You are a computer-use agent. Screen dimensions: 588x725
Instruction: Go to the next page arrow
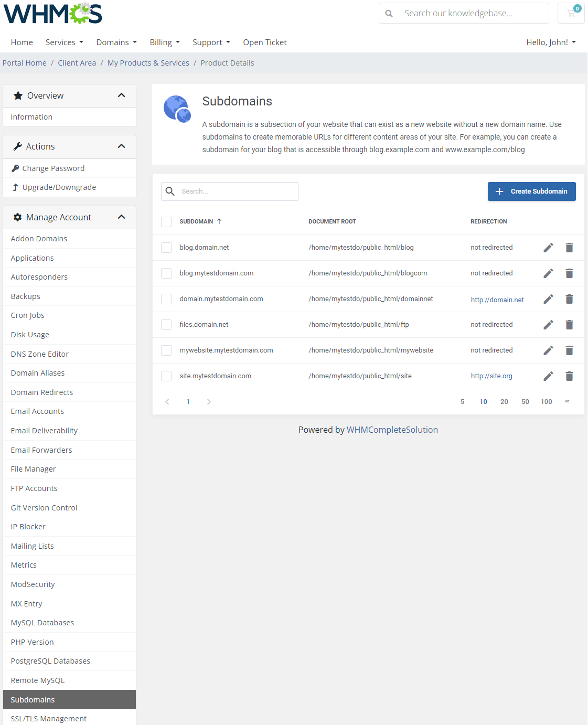(x=209, y=402)
